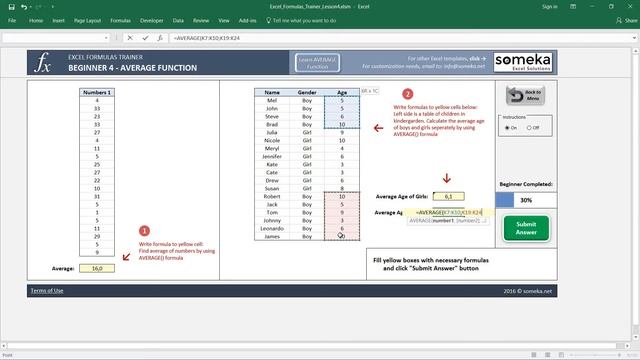The width and height of the screenshot is (640, 360).
Task: Click the horizontal scrollbar left arrow
Action: (x=4, y=346)
